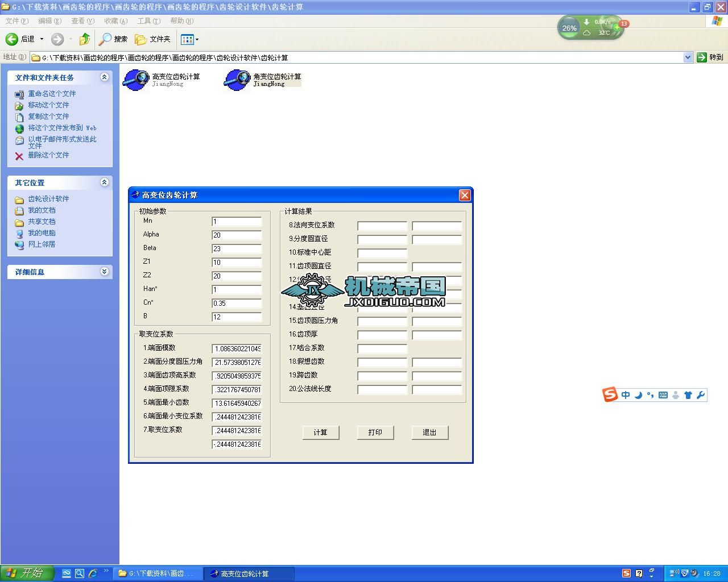
Task: Open 我的文档 in other places
Action: coord(42,210)
